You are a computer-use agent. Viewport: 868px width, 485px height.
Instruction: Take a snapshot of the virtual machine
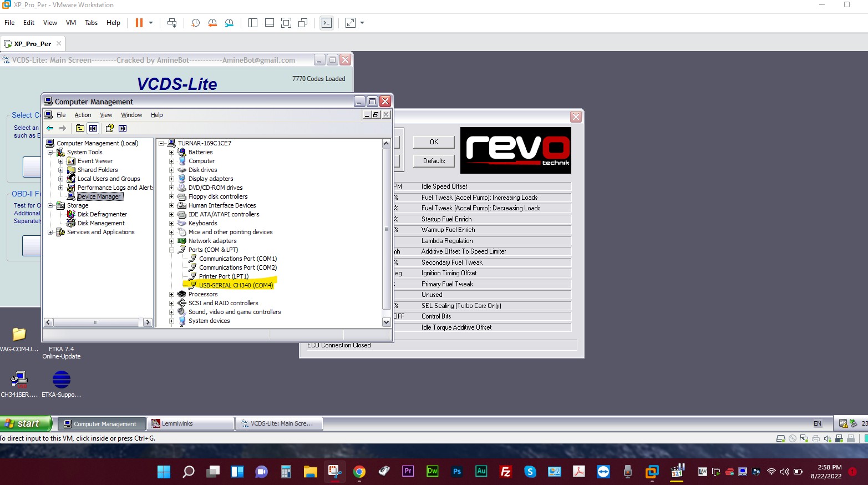195,23
